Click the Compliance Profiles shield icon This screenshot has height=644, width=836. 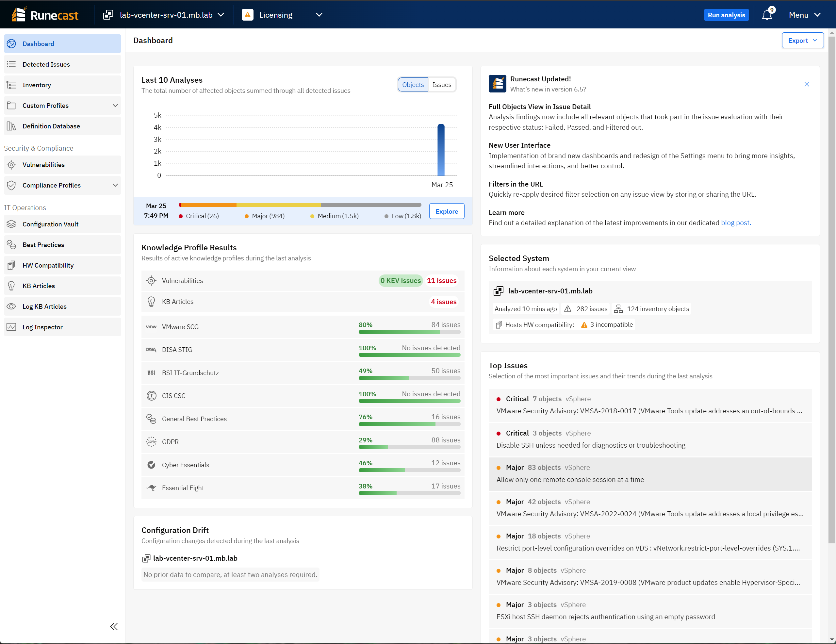[x=11, y=185]
